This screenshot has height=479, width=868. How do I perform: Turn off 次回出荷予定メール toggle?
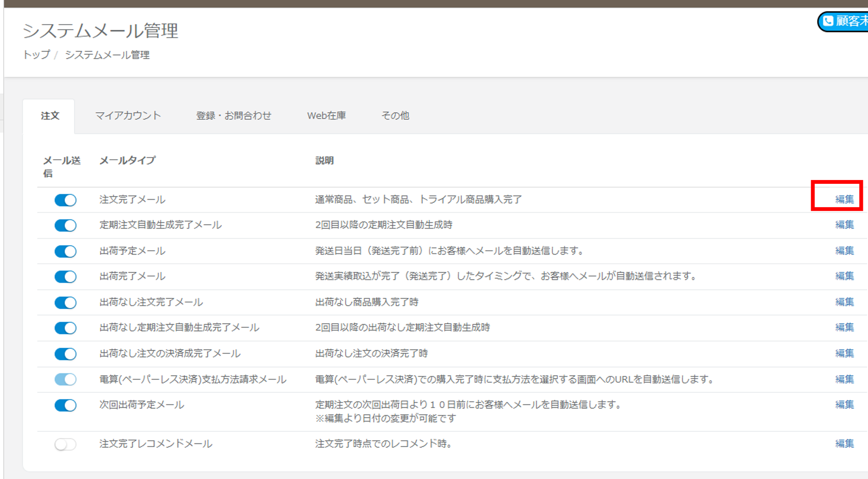click(65, 405)
